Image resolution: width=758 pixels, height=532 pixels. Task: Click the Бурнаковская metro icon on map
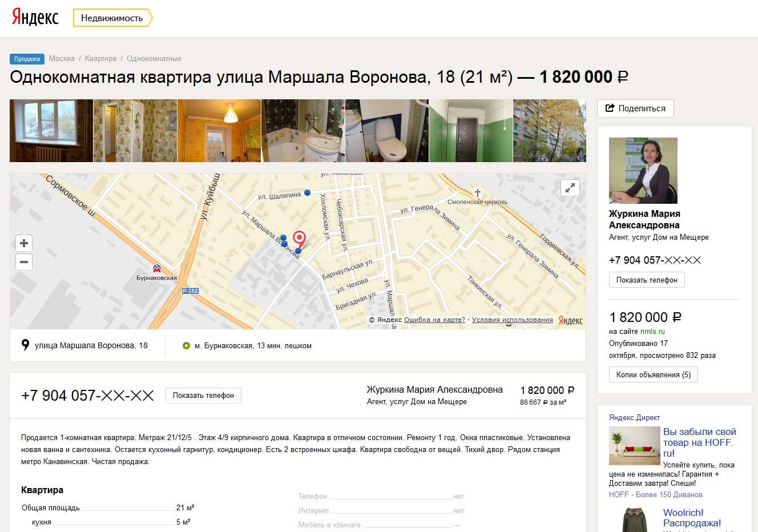[x=156, y=268]
